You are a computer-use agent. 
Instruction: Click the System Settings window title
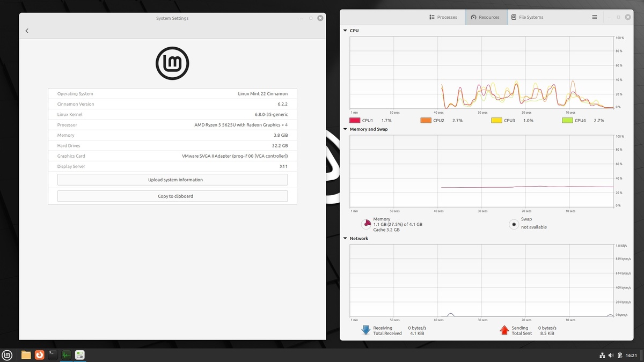[172, 18]
